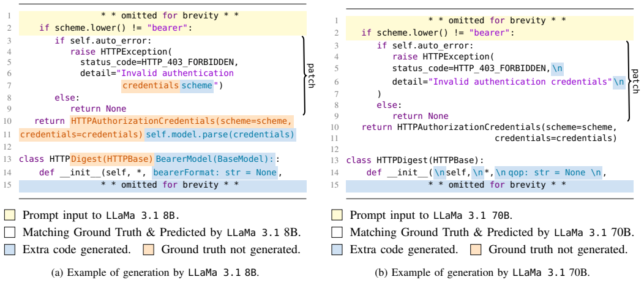The image size is (644, 282).
Task: Click 'if scheme.lower() != "bearer":' in the 70B listing
Action: pyautogui.click(x=438, y=33)
